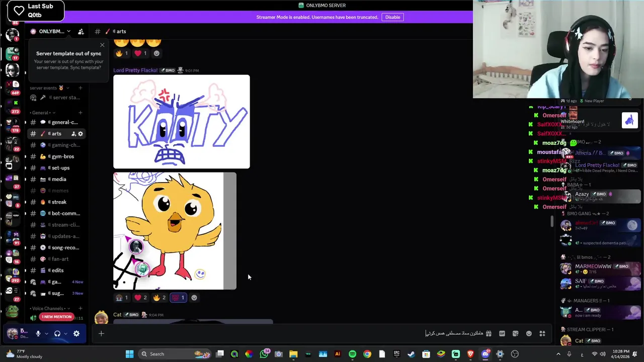The height and width of the screenshot is (362, 644).
Task: Go to the media channel
Action: [x=56, y=179]
